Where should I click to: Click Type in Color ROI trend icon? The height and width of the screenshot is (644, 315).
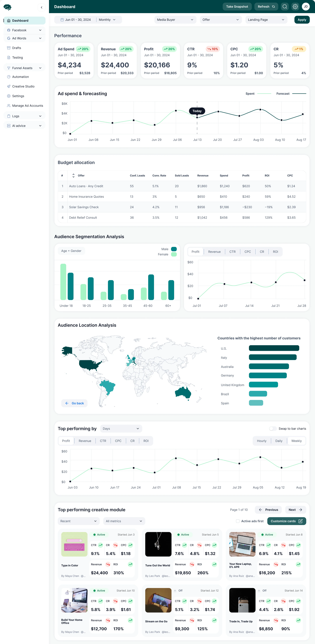coord(130,564)
